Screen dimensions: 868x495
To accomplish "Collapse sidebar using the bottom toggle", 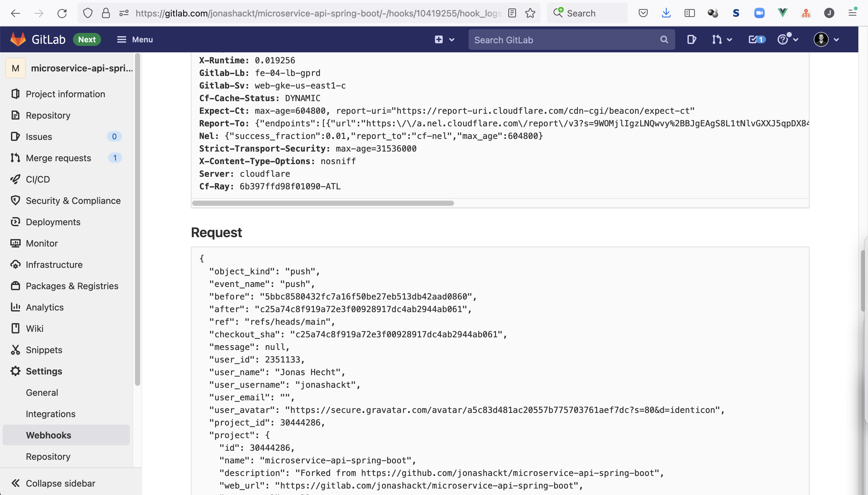I will (x=53, y=483).
